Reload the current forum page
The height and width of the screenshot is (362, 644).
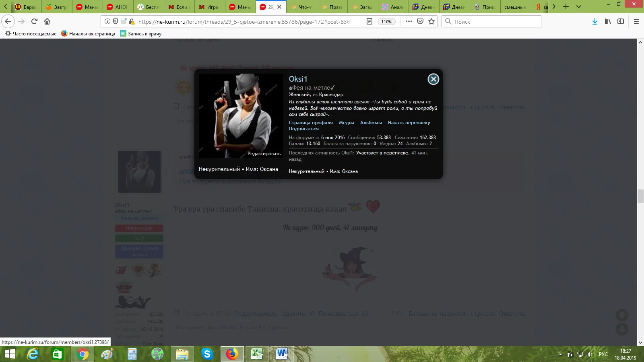[x=35, y=21]
